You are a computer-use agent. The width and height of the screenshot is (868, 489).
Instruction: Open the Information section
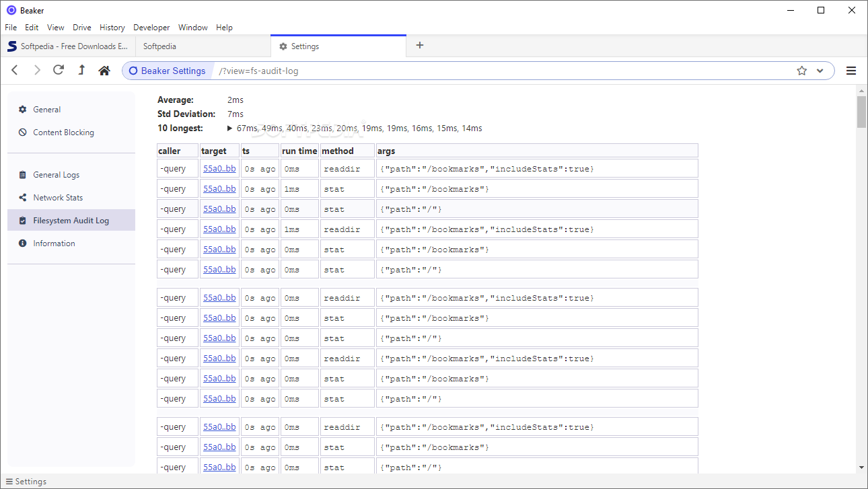point(71,243)
